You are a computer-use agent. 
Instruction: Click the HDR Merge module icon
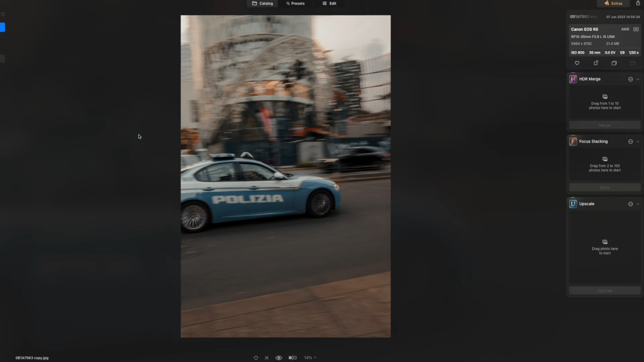573,79
